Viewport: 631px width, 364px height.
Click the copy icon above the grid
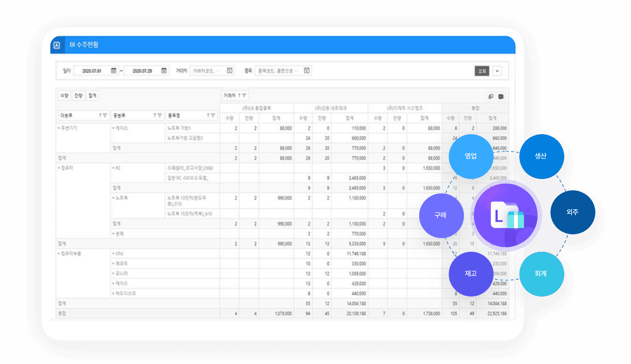(491, 97)
